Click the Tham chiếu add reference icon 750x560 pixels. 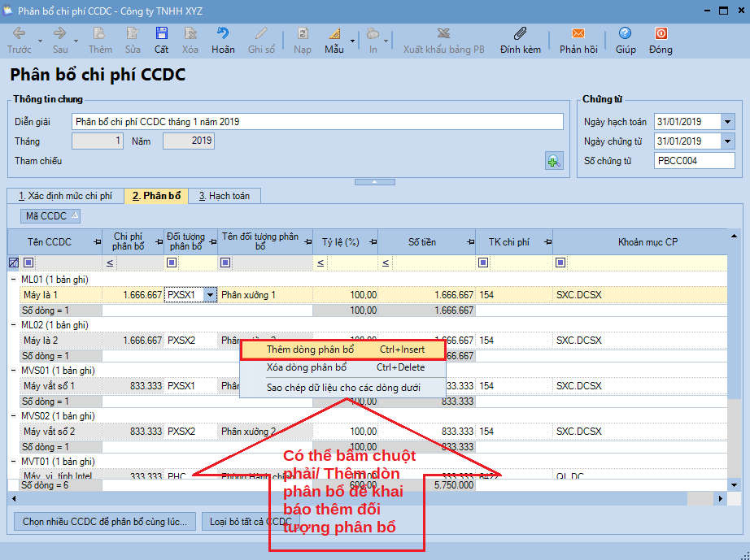[553, 161]
